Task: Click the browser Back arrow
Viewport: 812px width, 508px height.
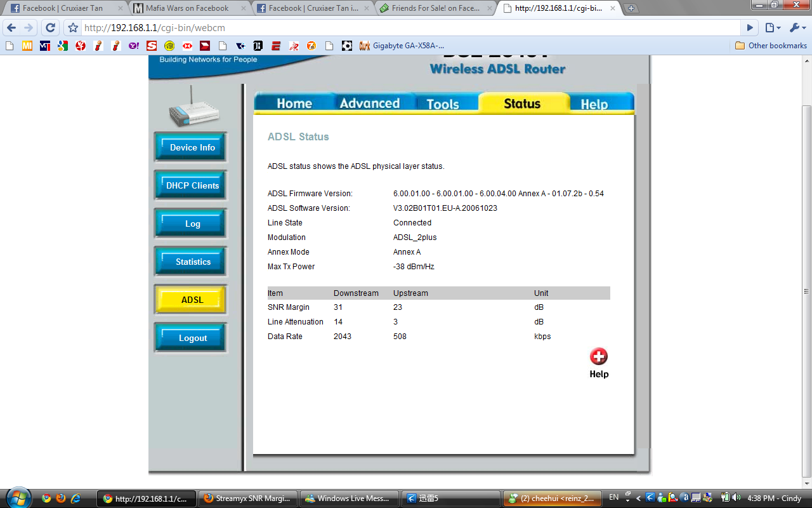Action: pos(11,28)
